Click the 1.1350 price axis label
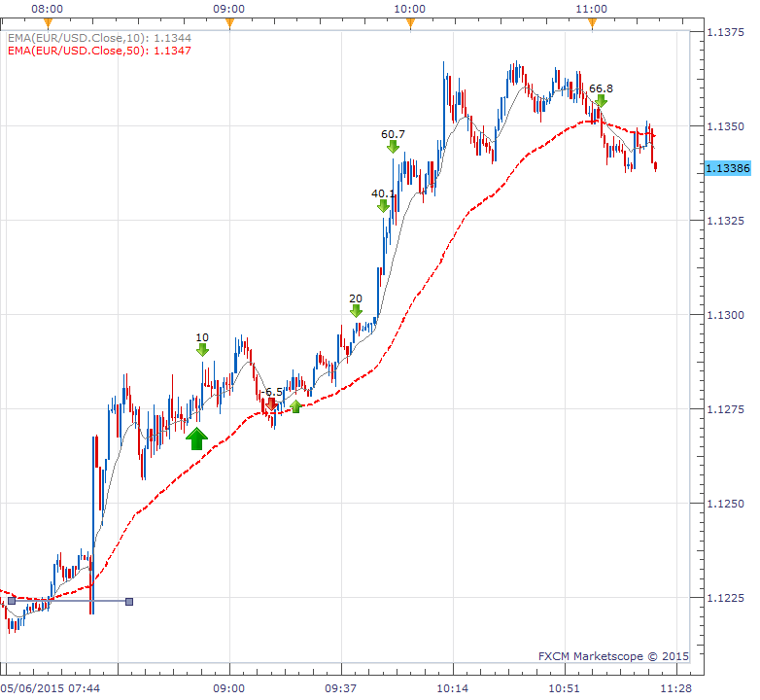 coord(725,126)
